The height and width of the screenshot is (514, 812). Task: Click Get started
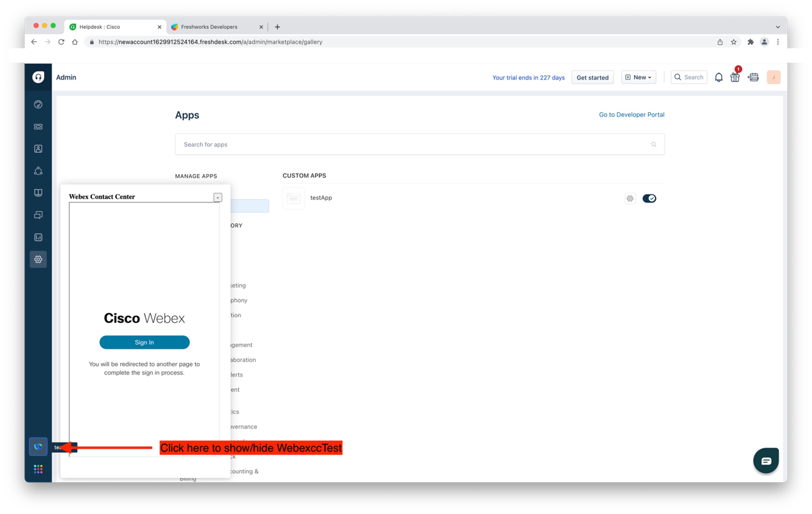click(x=592, y=77)
